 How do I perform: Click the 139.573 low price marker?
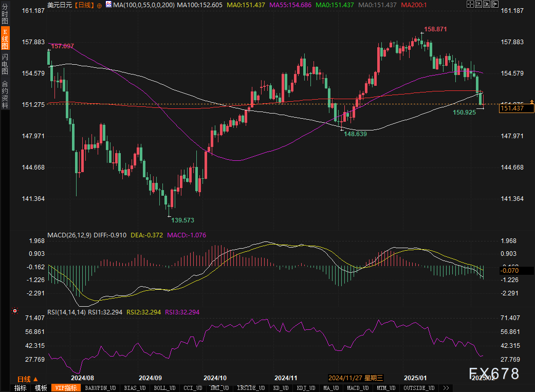[x=182, y=220]
